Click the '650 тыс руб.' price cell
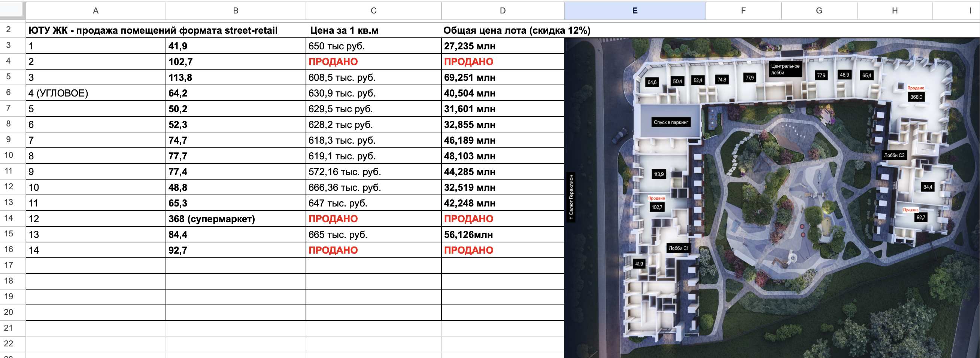The width and height of the screenshot is (980, 358). 336,46
